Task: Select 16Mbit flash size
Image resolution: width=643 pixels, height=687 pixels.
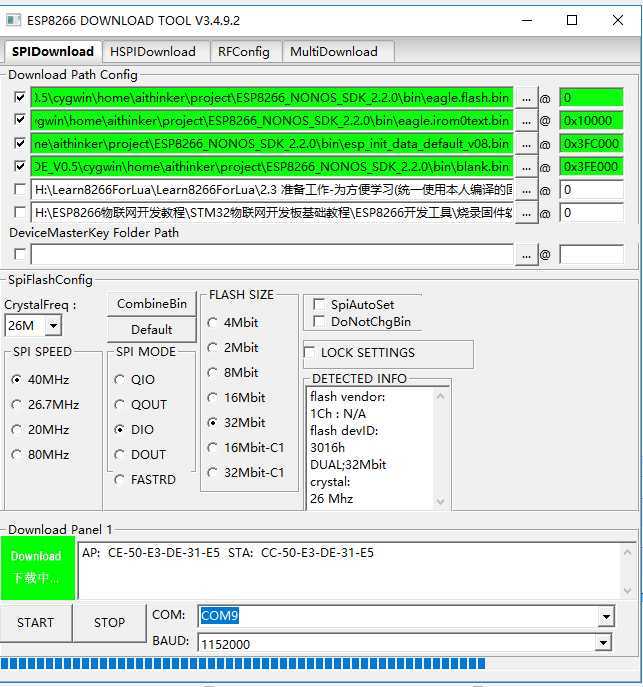Action: [236, 397]
